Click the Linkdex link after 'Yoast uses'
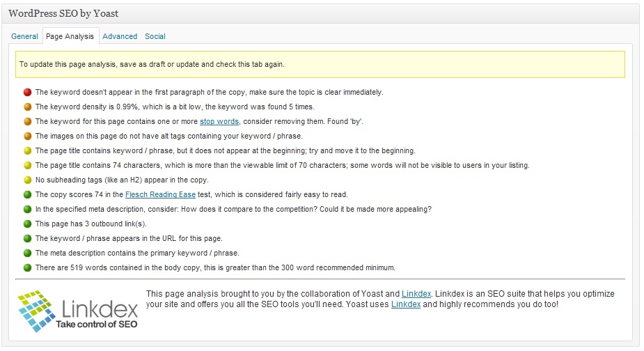 point(406,304)
